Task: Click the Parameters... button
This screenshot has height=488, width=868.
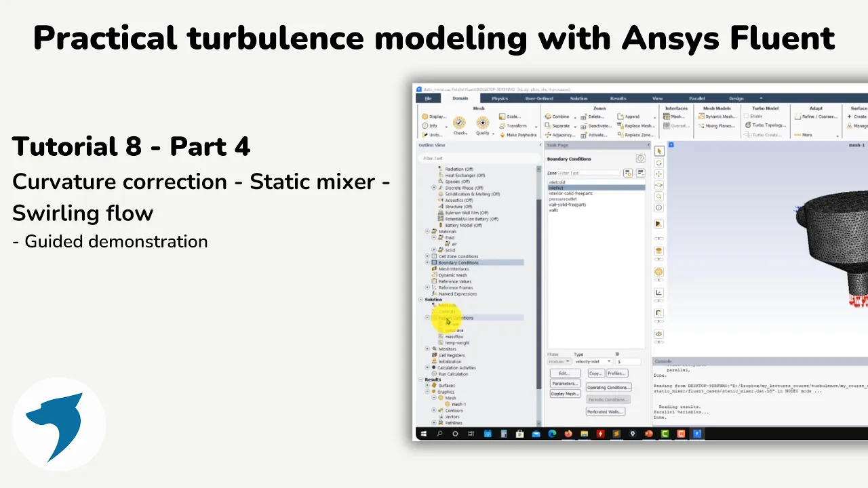Action: click(565, 384)
